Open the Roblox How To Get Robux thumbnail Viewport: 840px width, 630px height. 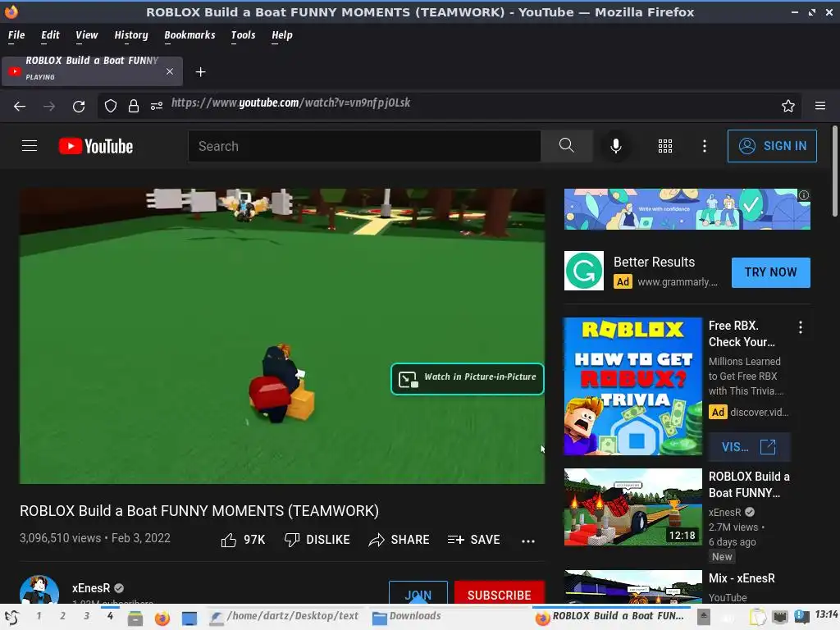pyautogui.click(x=632, y=386)
